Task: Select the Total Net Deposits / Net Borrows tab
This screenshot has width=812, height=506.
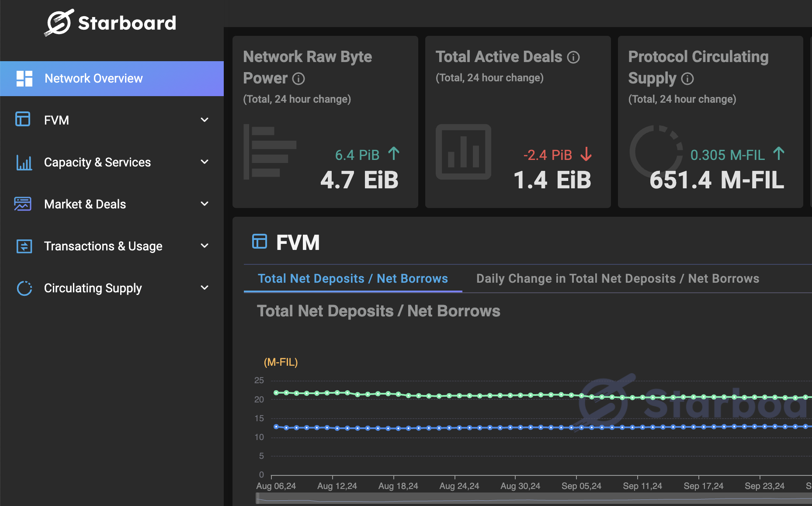Action: pos(353,278)
